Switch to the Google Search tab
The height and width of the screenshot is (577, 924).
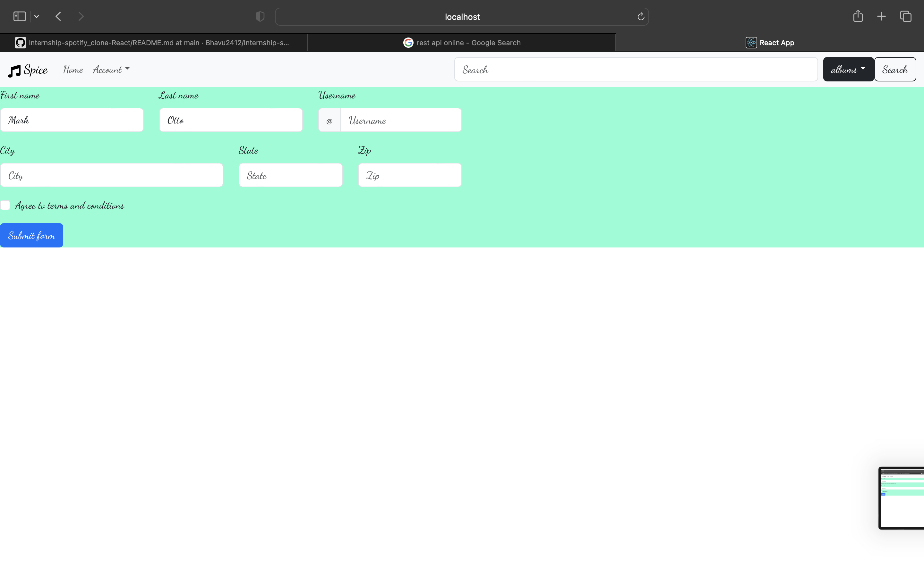click(x=462, y=42)
